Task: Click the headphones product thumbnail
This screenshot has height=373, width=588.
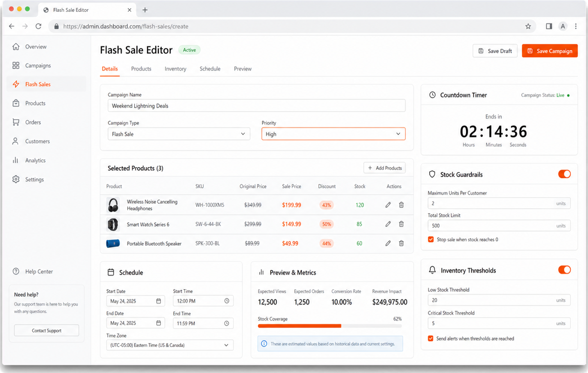Action: [113, 205]
